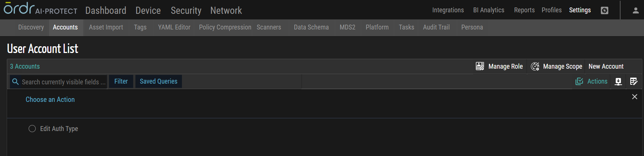Click the Ordr AI-Protect logo
Viewport: 644px width, 156px height.
coord(40,9)
